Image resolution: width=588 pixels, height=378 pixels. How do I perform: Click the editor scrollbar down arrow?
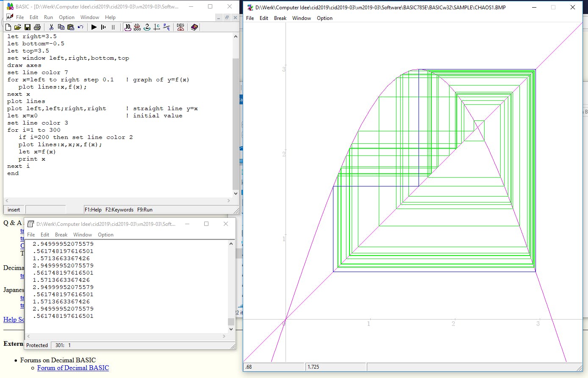click(x=236, y=193)
